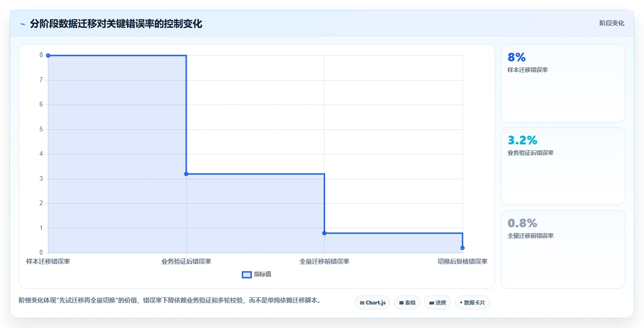Click the 指标值 legend color box
Screen dimensions: 644x328
247,274
